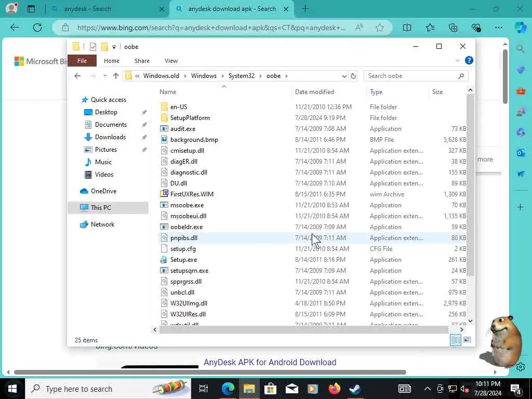Click properties checkmark icon in title bar
The width and height of the screenshot is (532, 399).
coord(92,47)
